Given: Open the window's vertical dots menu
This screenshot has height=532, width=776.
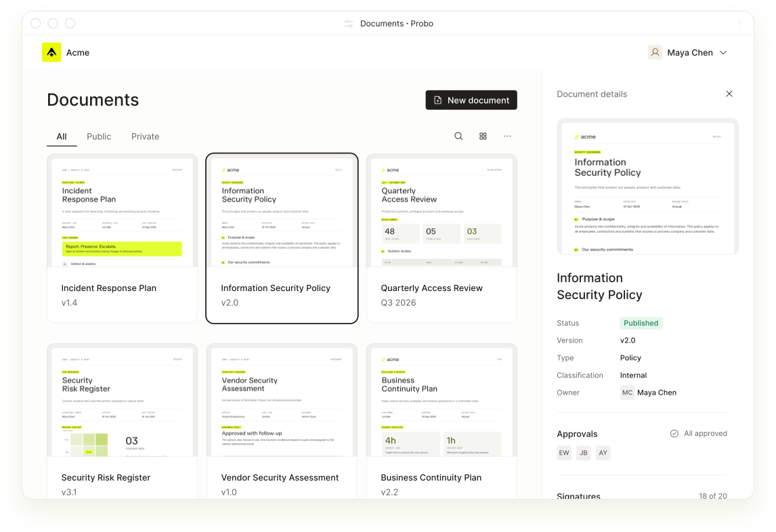Looking at the screenshot, I should tap(739, 23).
